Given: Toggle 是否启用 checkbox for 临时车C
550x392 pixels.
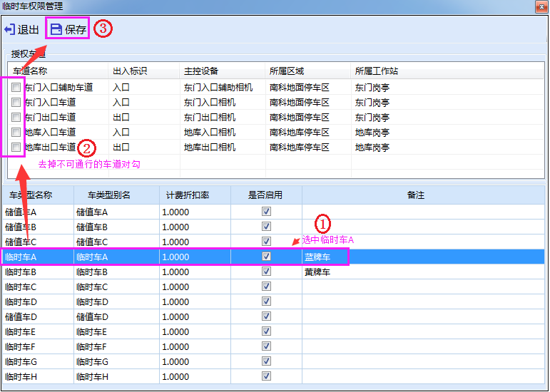Looking at the screenshot, I should (x=266, y=287).
